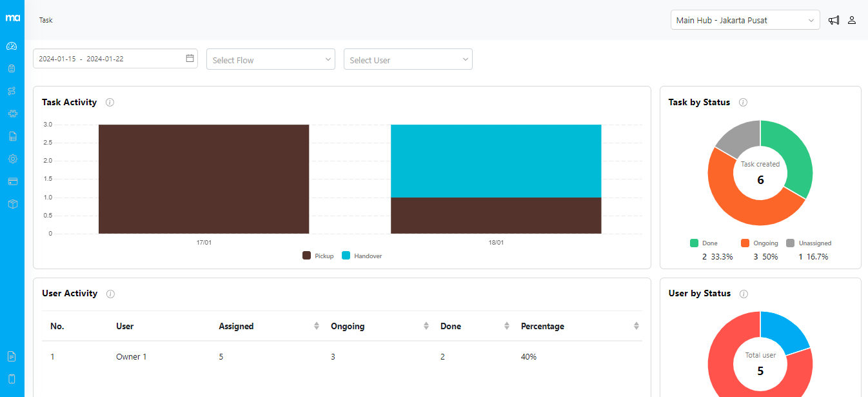Image resolution: width=868 pixels, height=397 pixels.
Task: Toggle the Handover series in chart legend
Action: click(x=361, y=256)
